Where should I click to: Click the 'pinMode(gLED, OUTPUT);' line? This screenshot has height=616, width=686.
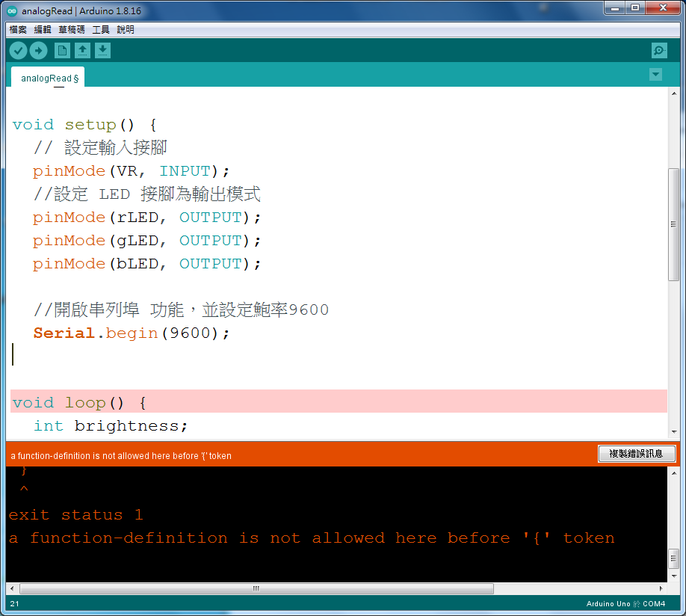[x=146, y=241]
